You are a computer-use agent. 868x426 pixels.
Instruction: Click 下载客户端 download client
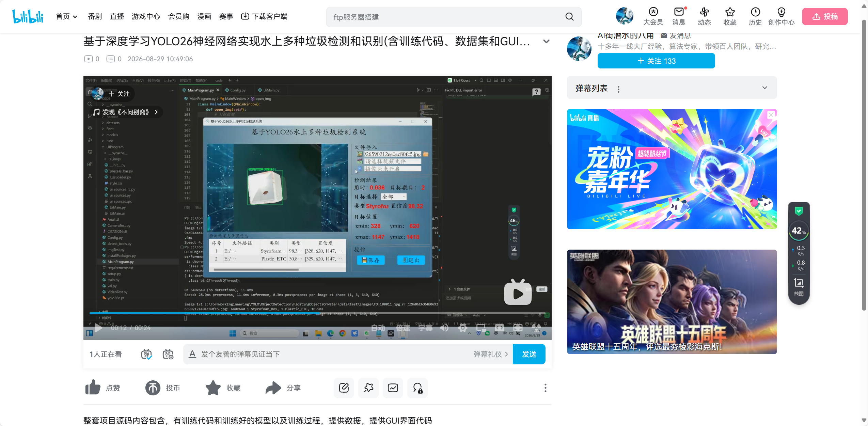click(x=264, y=16)
